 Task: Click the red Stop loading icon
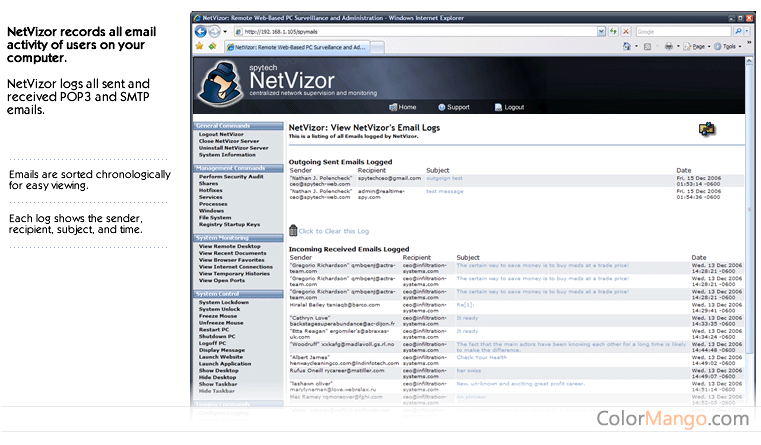coord(626,32)
